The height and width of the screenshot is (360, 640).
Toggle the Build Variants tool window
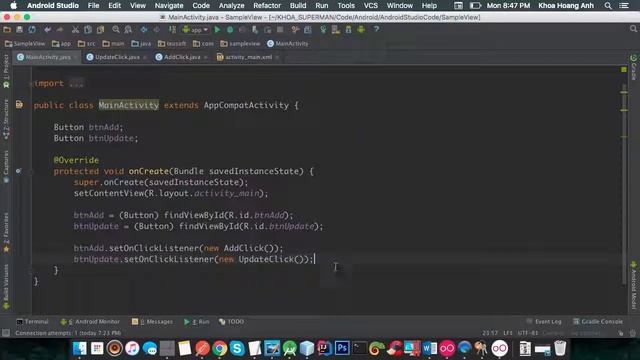6,287
